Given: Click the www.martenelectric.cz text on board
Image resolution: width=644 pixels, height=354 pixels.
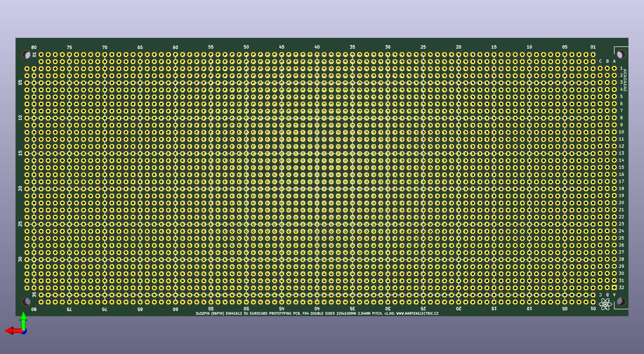Looking at the screenshot, I should 417,313.
